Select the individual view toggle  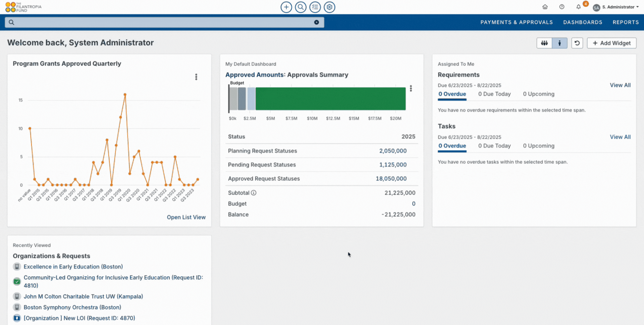(x=559, y=43)
